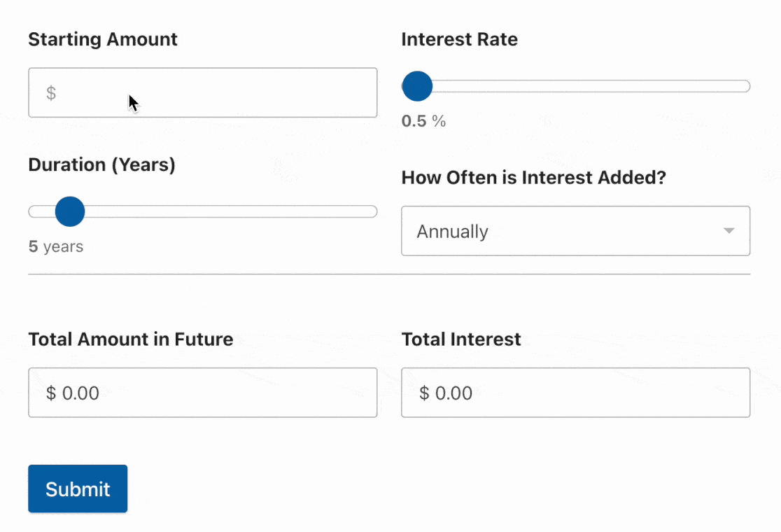Click the Starting Amount label

point(103,39)
